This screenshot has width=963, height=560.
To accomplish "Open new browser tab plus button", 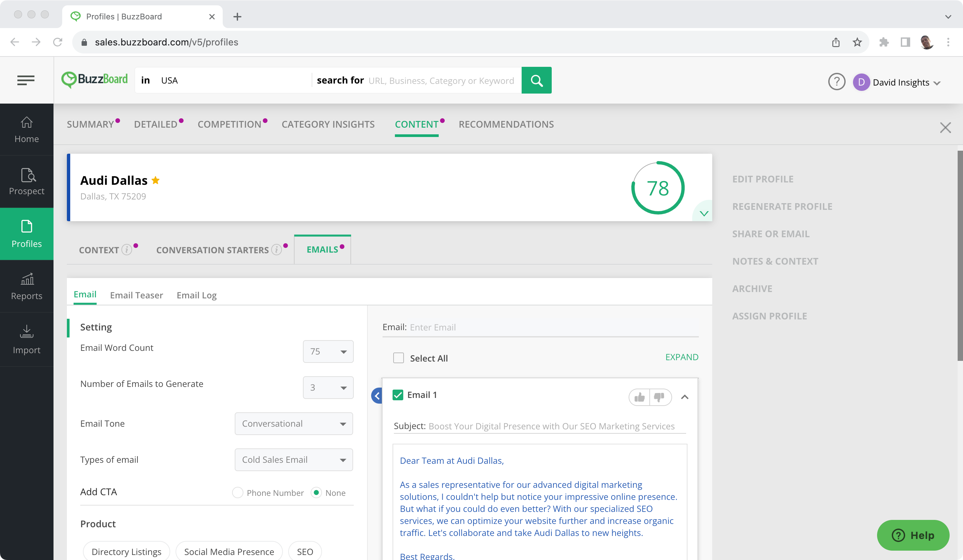I will [237, 16].
